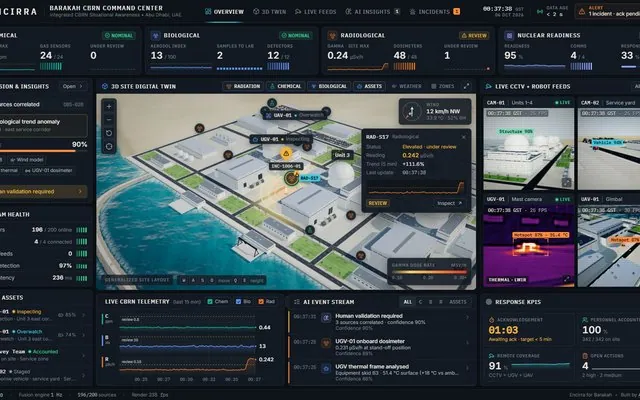The height and width of the screenshot is (400, 640).
Task: Click the 3D Site Digital Twin cube icon
Action: tap(105, 86)
